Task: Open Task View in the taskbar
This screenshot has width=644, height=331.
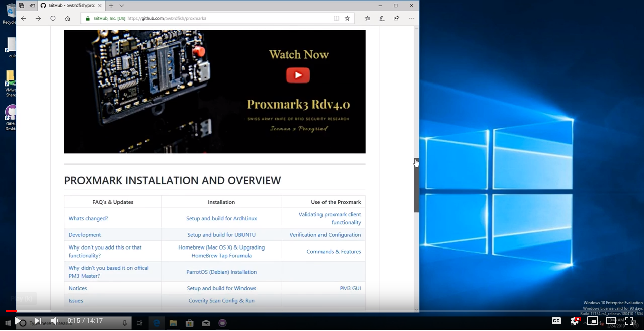Action: click(x=140, y=323)
